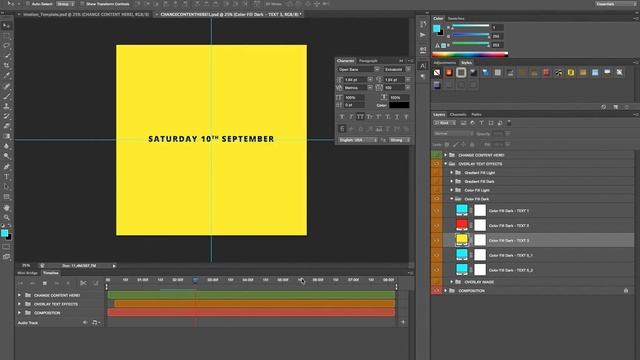Switch to the Swatches tab
This screenshot has height=360, width=640.
point(456,18)
